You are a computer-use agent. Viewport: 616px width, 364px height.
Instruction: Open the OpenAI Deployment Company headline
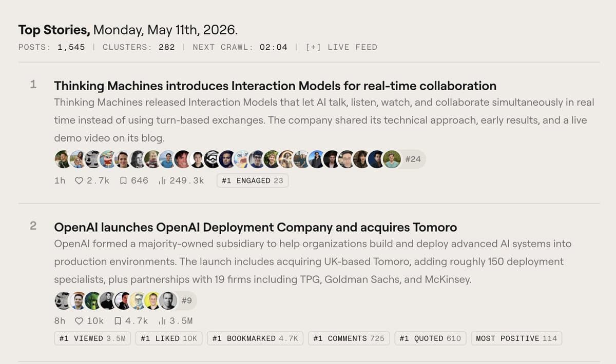pos(255,227)
